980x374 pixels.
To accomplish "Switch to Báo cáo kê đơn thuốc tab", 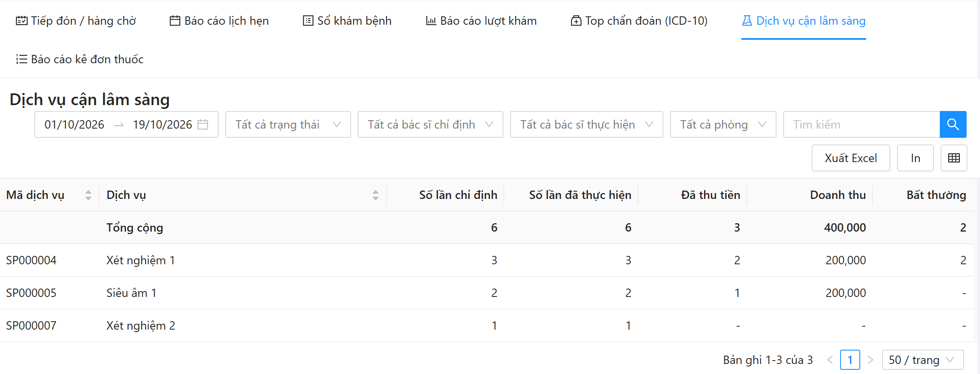I will (80, 59).
